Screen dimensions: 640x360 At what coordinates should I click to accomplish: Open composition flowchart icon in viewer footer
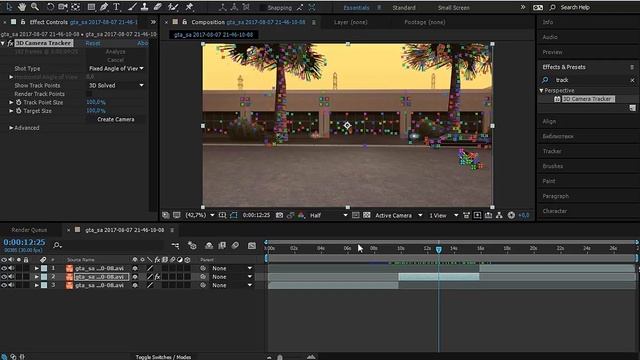499,215
